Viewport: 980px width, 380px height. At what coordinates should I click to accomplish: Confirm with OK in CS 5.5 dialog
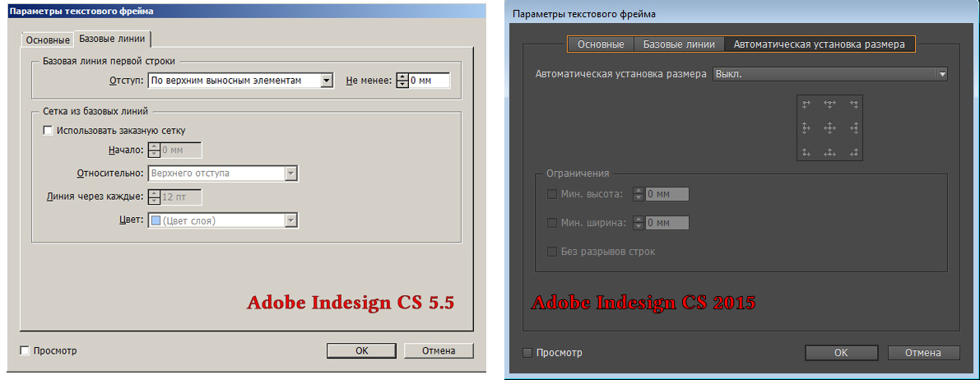click(362, 350)
